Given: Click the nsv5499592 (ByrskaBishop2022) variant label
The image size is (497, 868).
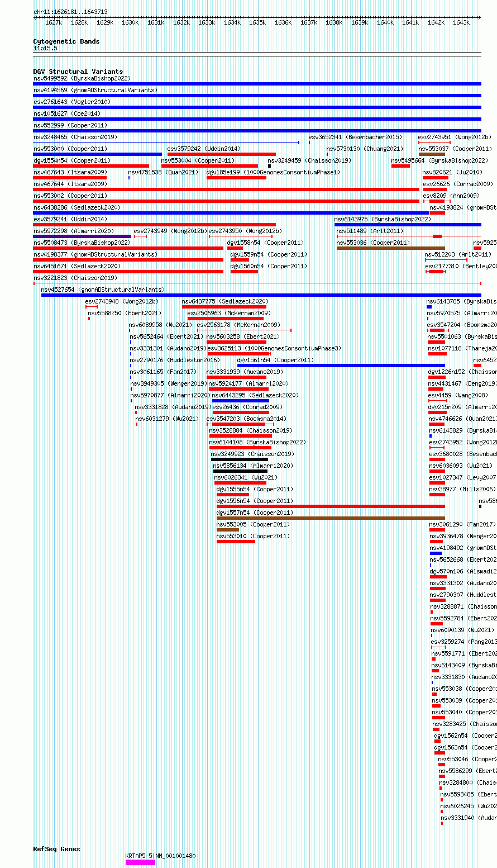Looking at the screenshot, I should 82,78.
